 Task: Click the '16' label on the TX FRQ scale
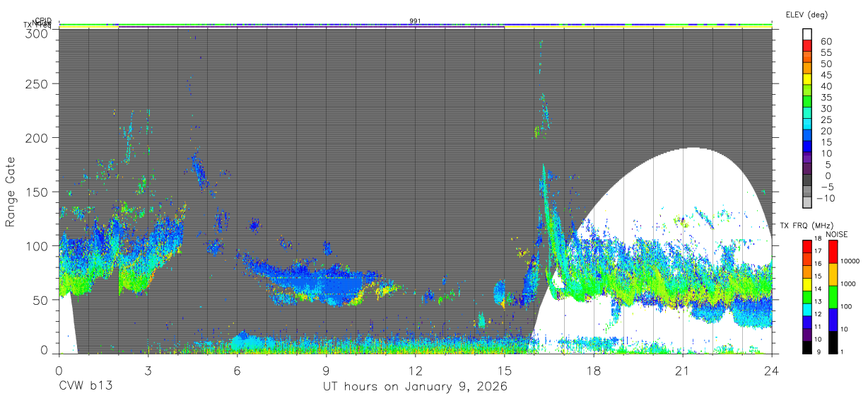818,263
